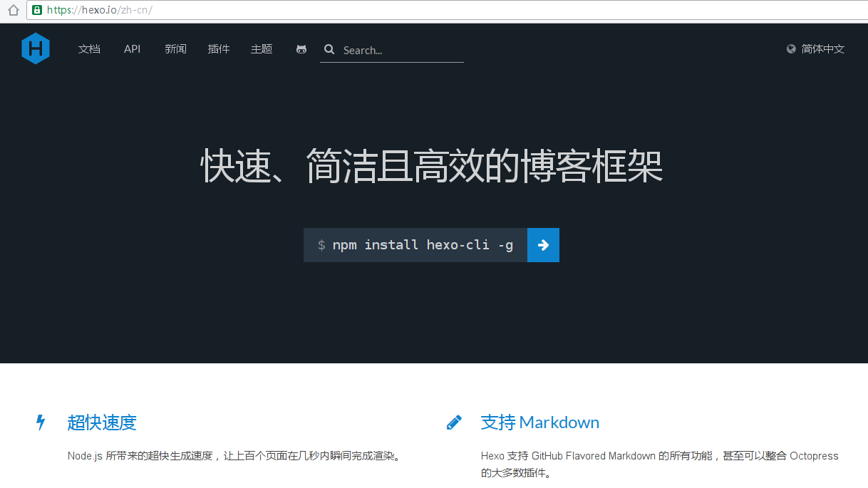Click the 支持 Markdown heading
This screenshot has width=868, height=488.
tap(540, 422)
